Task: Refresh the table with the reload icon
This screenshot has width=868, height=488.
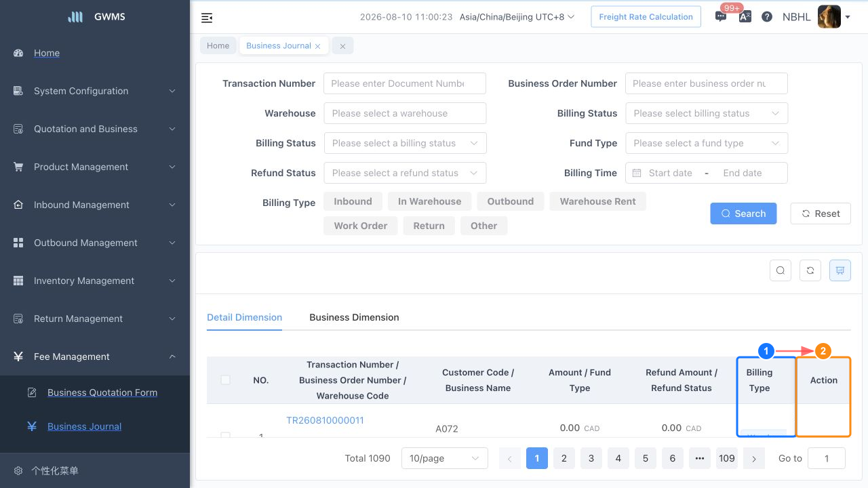Action: coord(810,270)
